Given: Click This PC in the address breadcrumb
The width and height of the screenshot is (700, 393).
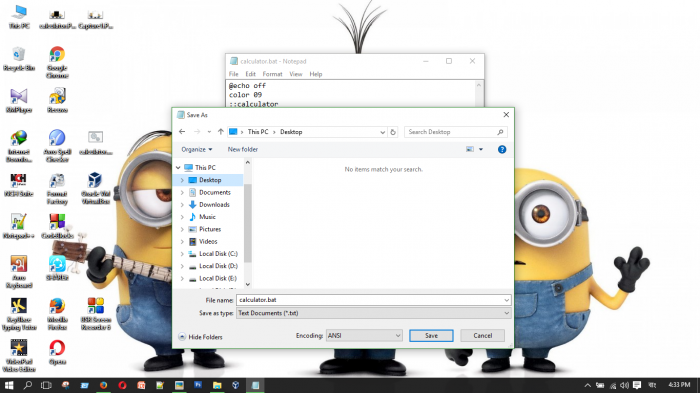Looking at the screenshot, I should (258, 132).
